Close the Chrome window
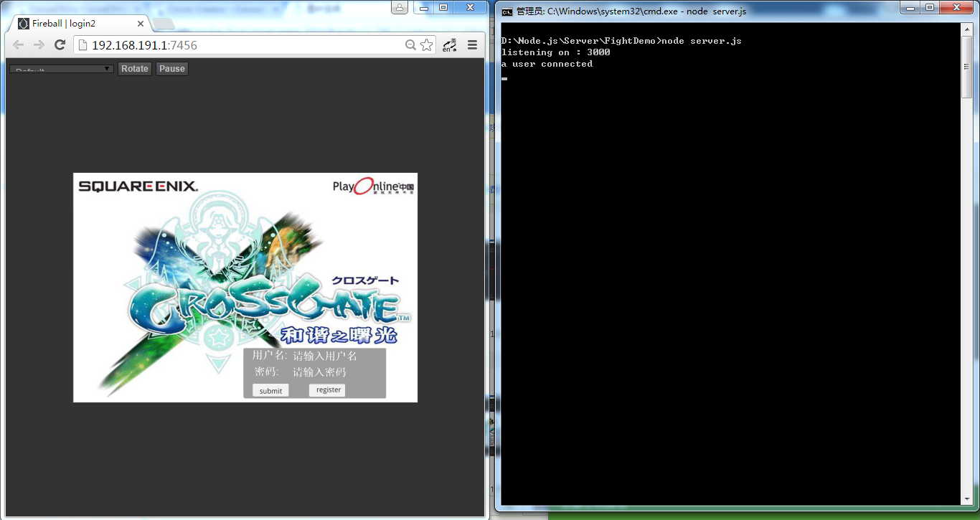The image size is (980, 520). click(x=470, y=7)
